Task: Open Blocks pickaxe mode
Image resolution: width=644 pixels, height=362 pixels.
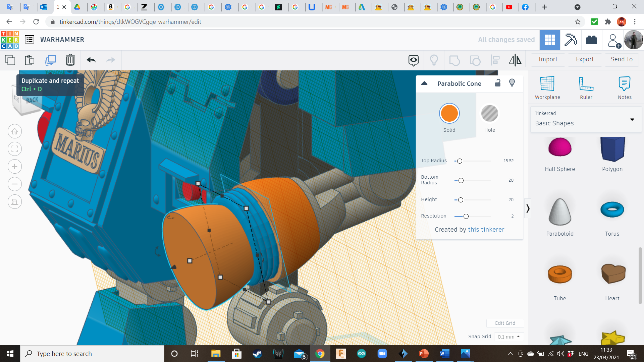Action: [x=571, y=40]
